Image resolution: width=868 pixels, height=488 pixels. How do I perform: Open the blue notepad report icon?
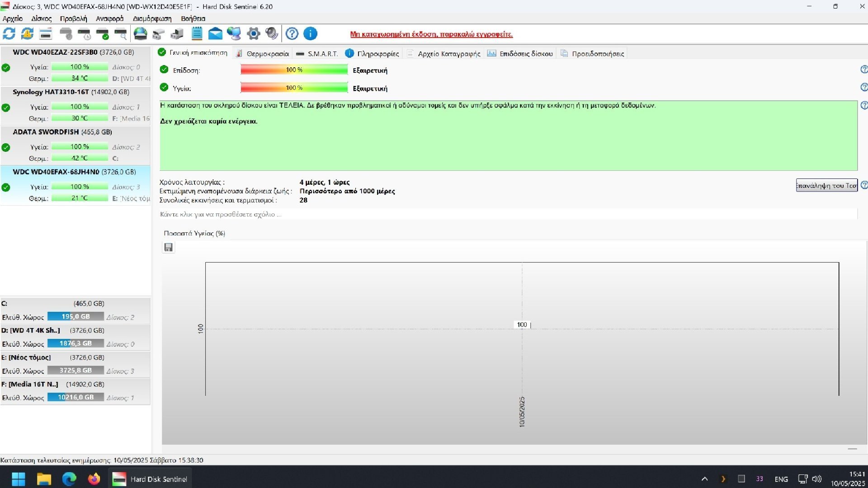click(x=197, y=33)
